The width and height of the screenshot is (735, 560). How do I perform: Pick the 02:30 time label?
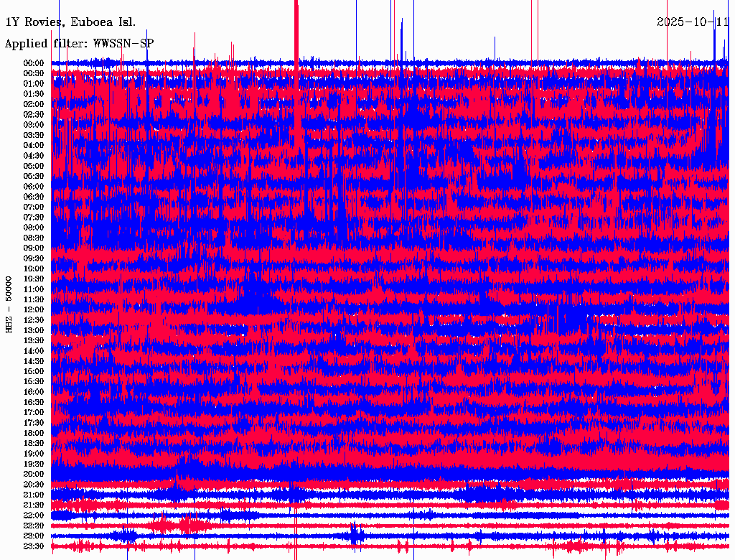[x=34, y=115]
